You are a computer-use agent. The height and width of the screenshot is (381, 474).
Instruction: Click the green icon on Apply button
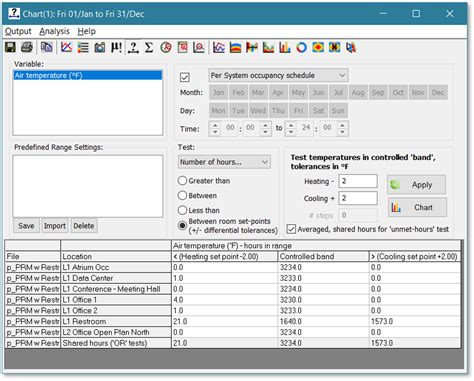[395, 184]
